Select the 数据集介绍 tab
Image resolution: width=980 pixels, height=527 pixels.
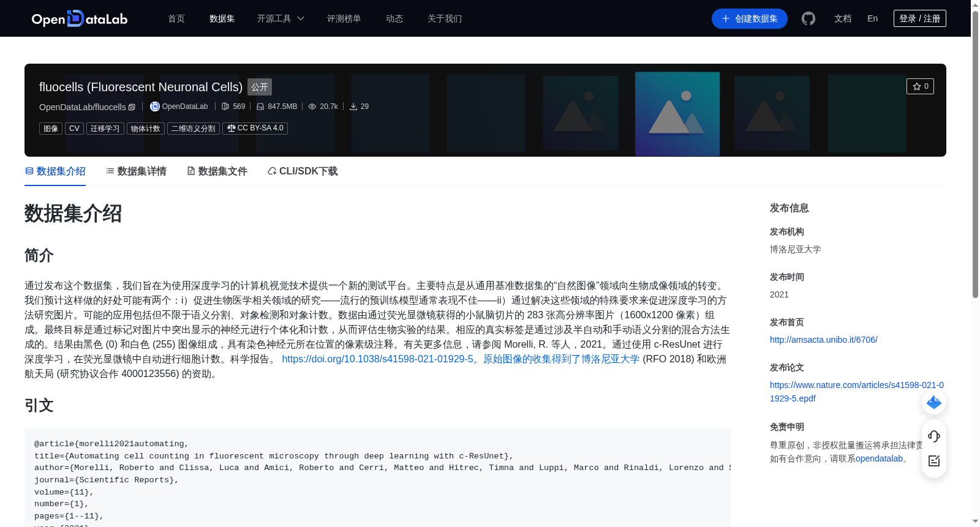(55, 171)
